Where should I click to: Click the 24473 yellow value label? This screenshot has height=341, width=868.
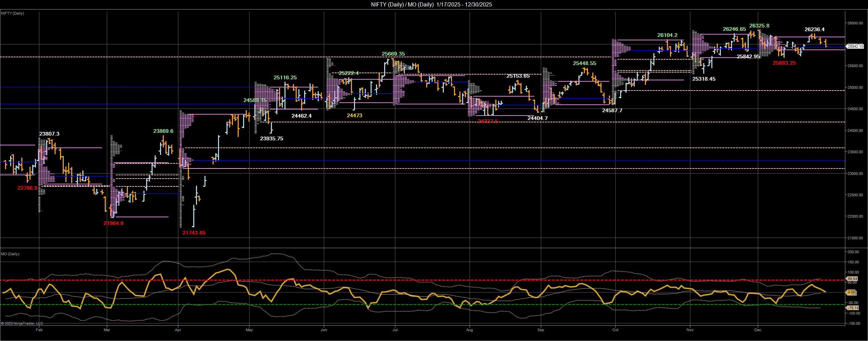click(x=354, y=116)
